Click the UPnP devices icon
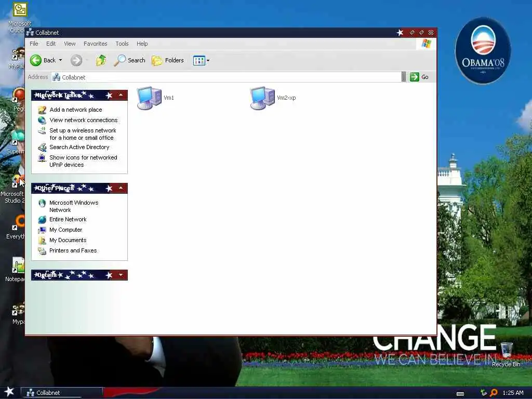532x399 pixels. (x=42, y=158)
